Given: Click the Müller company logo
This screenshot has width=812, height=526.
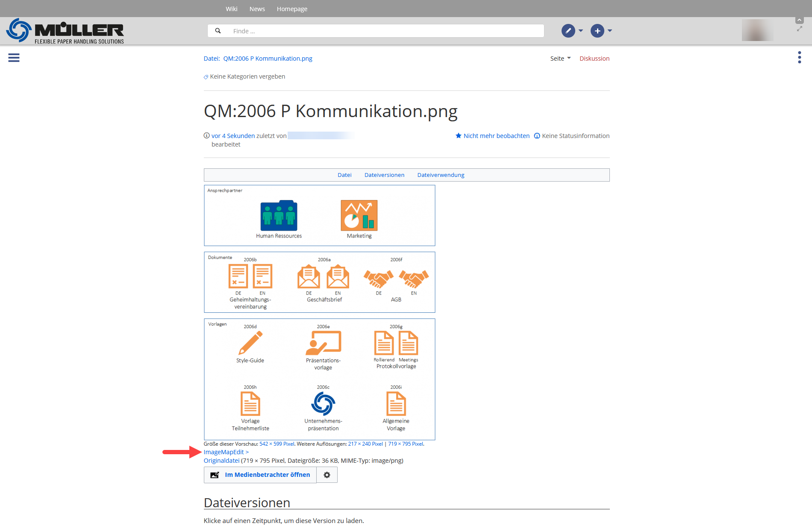Looking at the screenshot, I should 65,31.
